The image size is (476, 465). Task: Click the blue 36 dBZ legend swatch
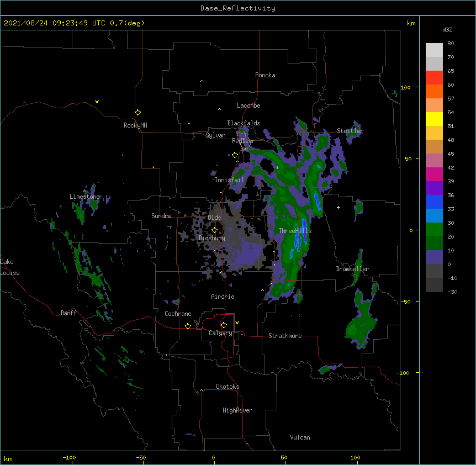coord(434,202)
